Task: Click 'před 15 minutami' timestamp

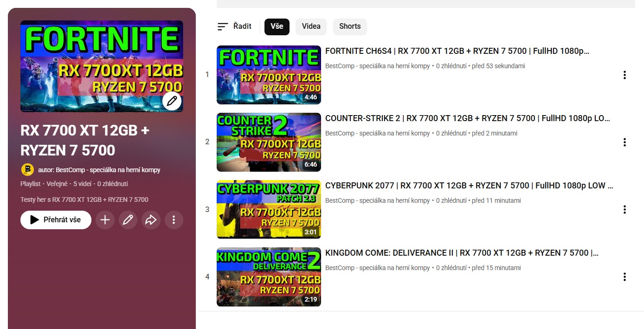Action: tap(496, 268)
